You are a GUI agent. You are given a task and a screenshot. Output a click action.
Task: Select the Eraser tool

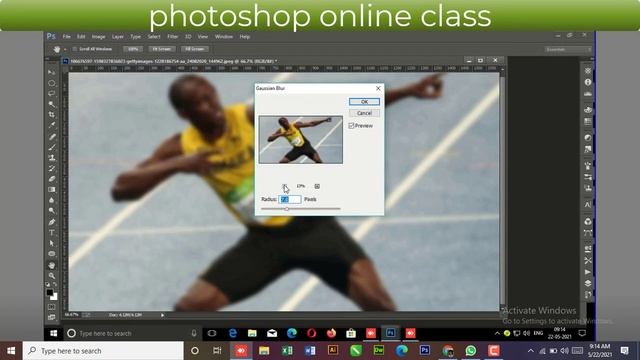point(51,179)
